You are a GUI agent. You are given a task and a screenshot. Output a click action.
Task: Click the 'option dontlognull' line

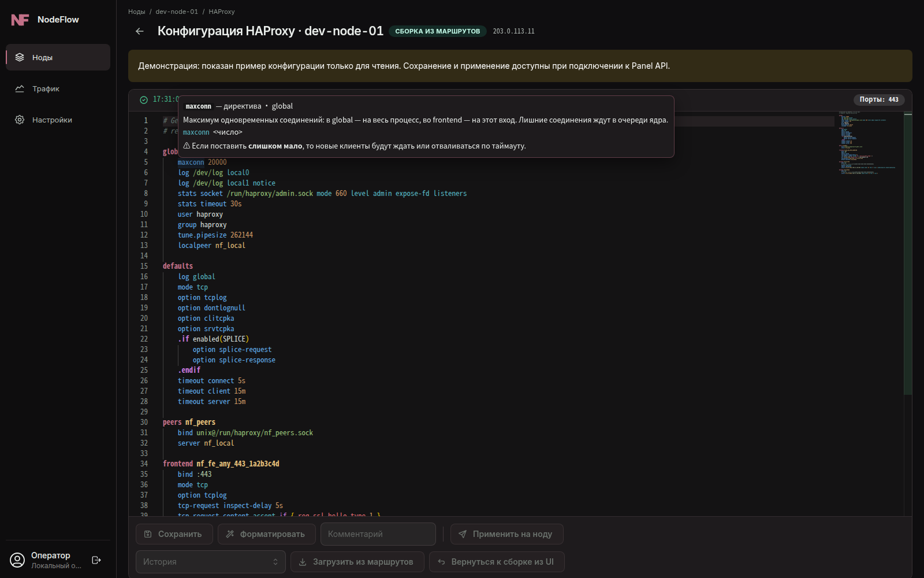(211, 308)
